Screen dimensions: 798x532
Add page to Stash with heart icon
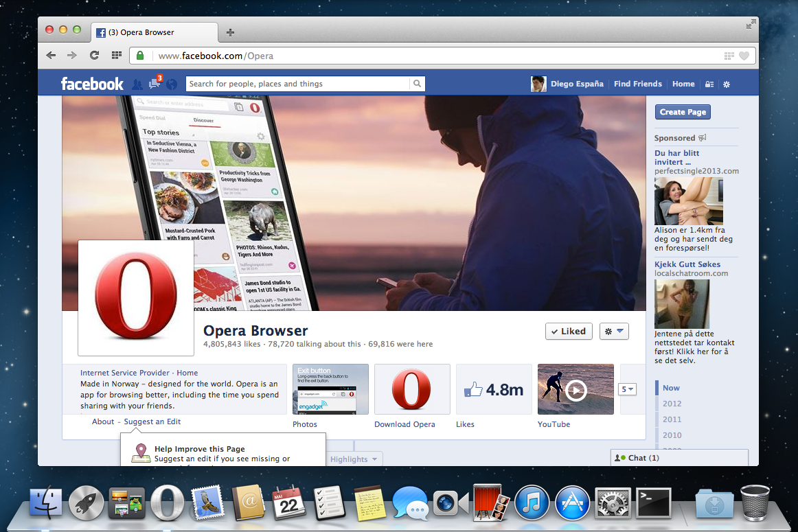(x=744, y=56)
